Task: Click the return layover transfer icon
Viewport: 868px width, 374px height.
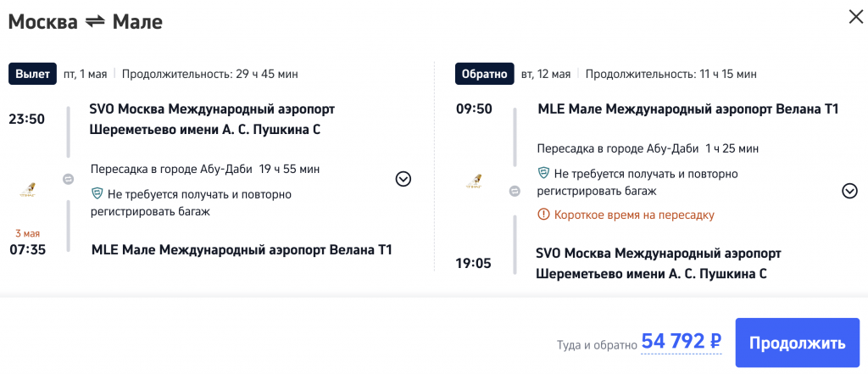Action: [515, 192]
